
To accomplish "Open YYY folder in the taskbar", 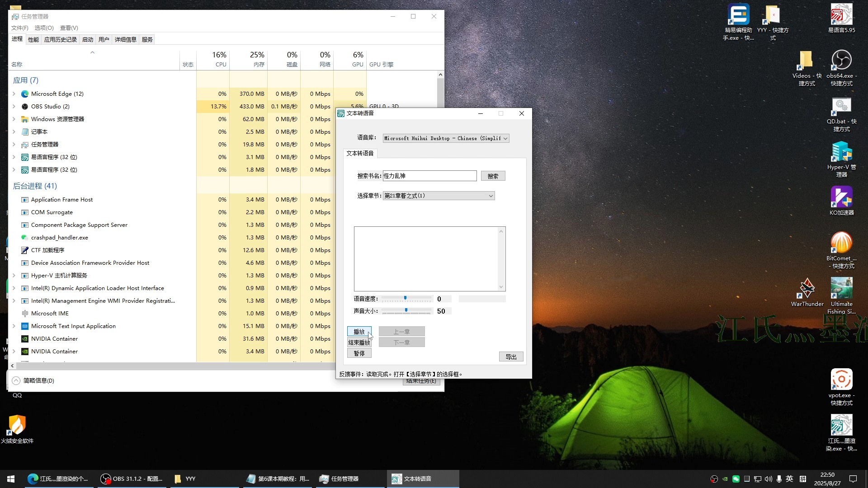I will click(x=204, y=479).
